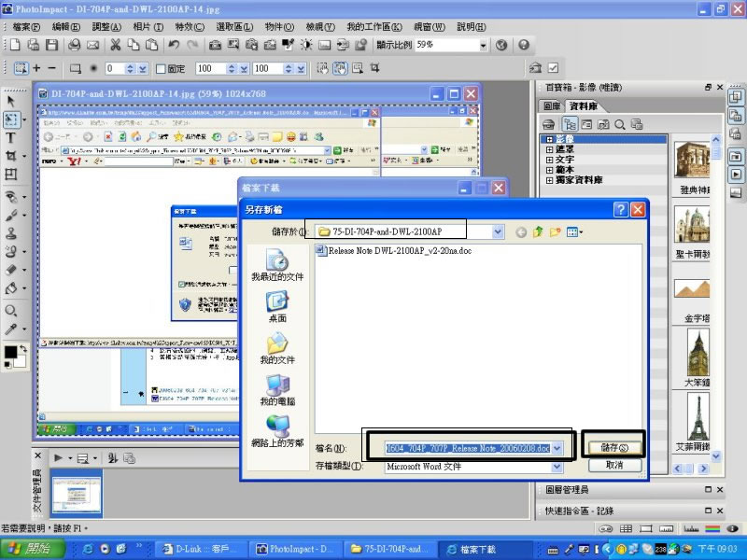Expand the 遮罩 tree node

[x=549, y=149]
